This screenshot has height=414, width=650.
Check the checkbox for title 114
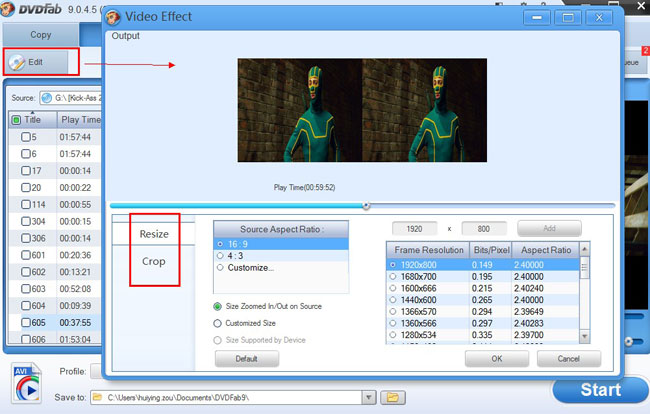26,204
